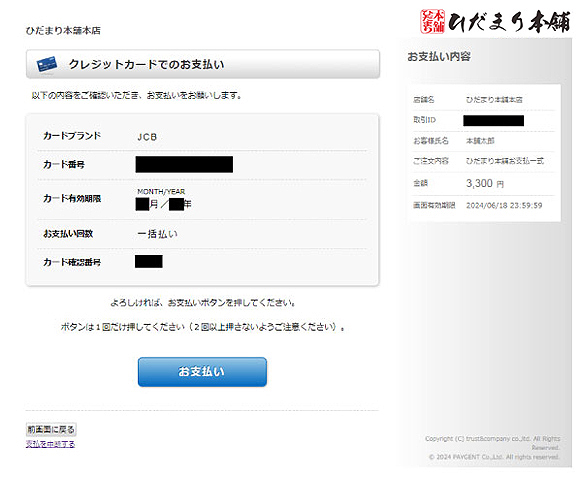Click the 一括払い payment count value
Screen dimensions: 580x477
(x=157, y=234)
